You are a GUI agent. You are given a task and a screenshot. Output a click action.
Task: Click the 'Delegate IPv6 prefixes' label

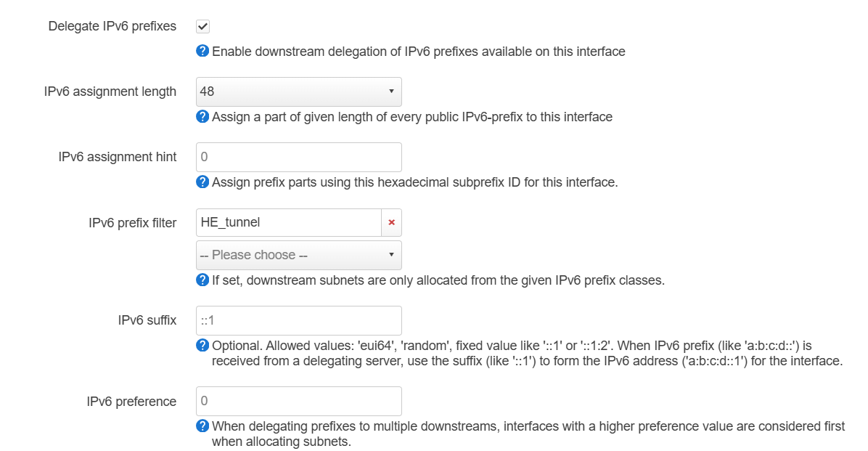coord(112,26)
